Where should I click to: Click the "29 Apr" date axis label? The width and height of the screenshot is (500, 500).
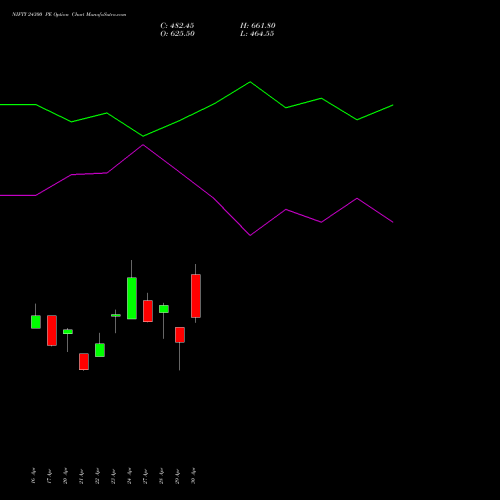pyautogui.click(x=177, y=476)
